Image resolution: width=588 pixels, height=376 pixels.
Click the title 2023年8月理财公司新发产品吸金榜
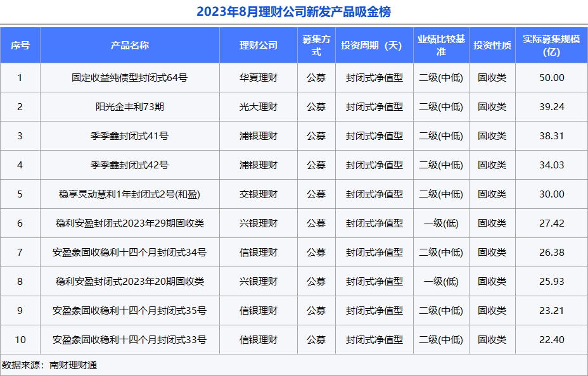(x=293, y=11)
